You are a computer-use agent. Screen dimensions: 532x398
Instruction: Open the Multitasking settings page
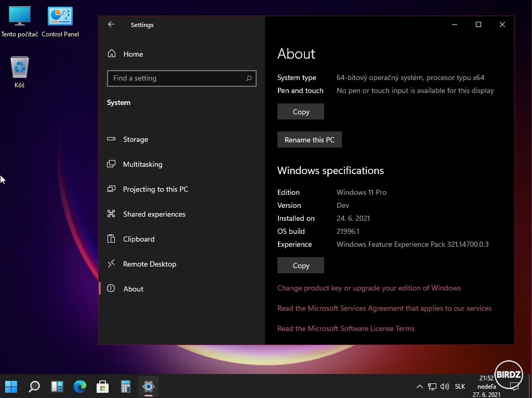[x=181, y=164]
